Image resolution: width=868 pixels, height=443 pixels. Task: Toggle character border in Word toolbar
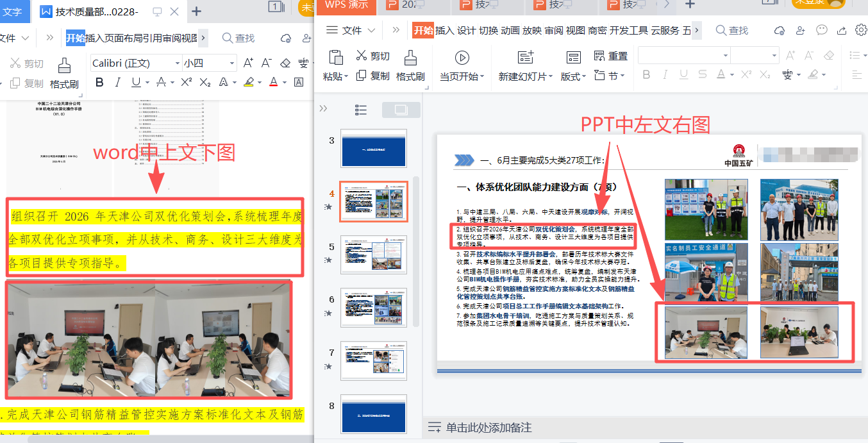299,82
